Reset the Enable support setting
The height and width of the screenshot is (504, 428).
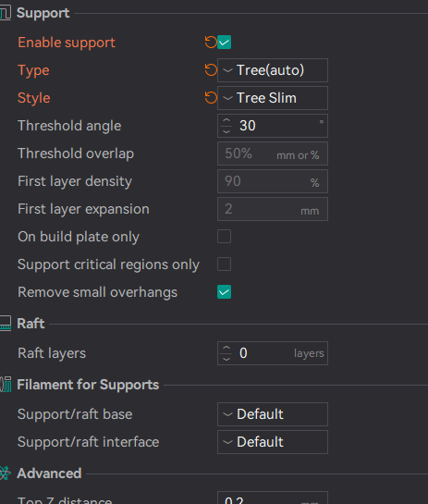(211, 43)
